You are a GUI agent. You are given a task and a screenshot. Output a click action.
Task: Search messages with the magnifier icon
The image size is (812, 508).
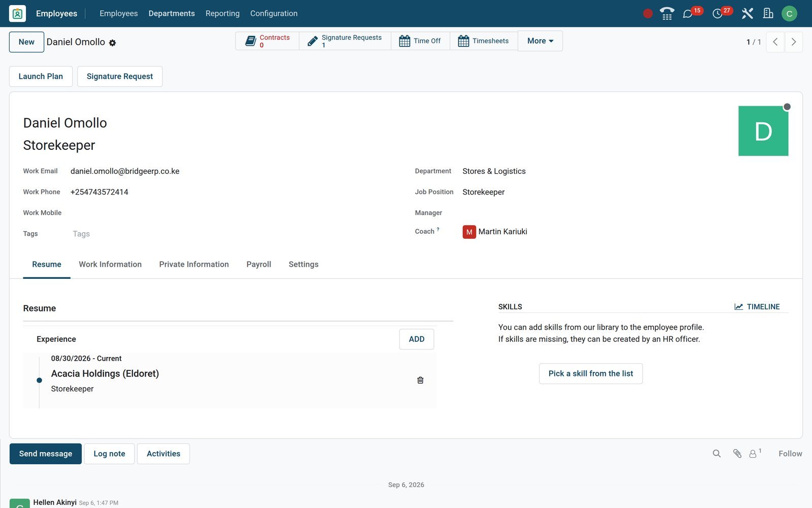tap(717, 454)
